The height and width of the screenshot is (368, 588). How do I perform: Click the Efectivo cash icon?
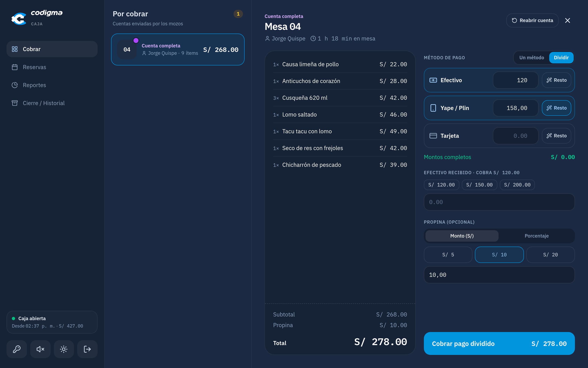point(433,80)
